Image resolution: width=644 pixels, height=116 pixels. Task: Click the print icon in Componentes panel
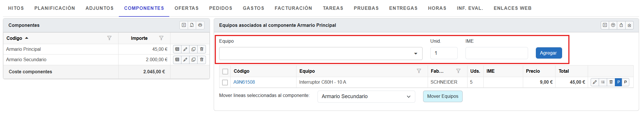click(x=200, y=25)
